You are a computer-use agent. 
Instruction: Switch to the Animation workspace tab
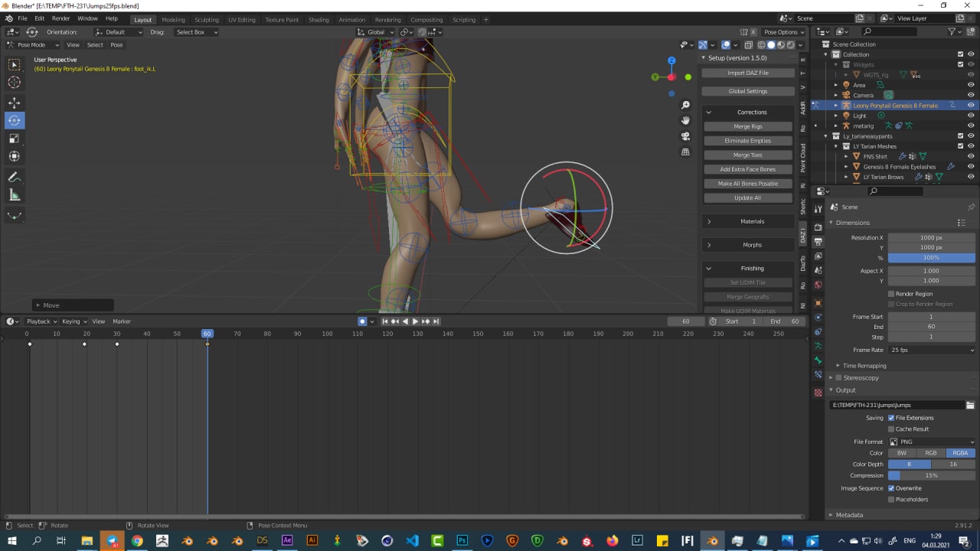click(x=351, y=20)
